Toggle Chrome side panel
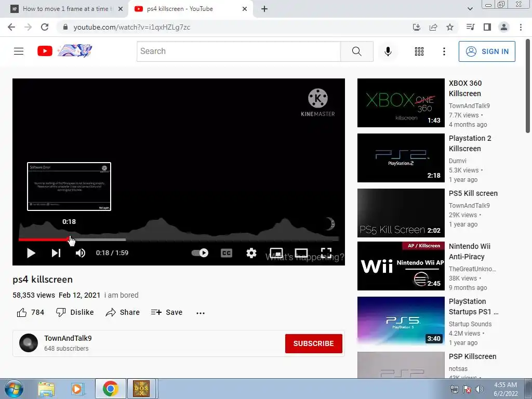532x399 pixels. [487, 27]
